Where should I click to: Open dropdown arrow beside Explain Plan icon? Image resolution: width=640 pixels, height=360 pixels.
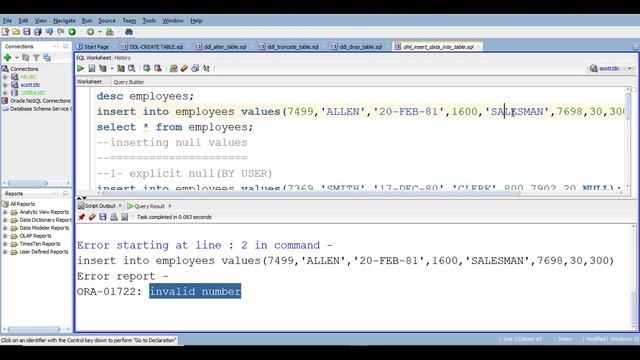tap(112, 68)
